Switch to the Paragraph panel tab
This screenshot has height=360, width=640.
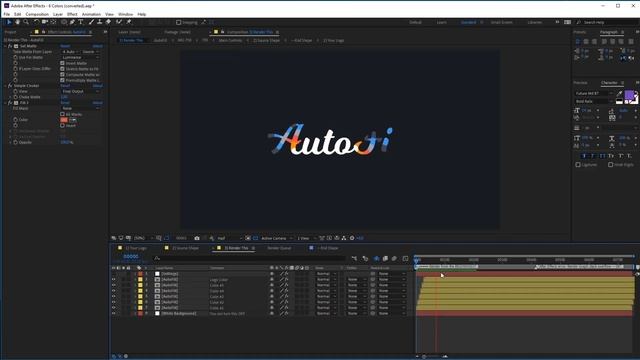tap(609, 32)
